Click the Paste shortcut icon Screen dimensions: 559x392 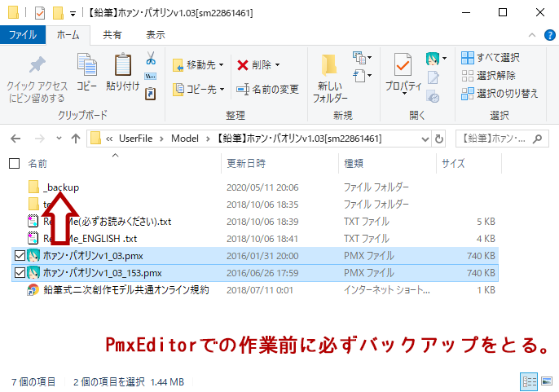151,94
